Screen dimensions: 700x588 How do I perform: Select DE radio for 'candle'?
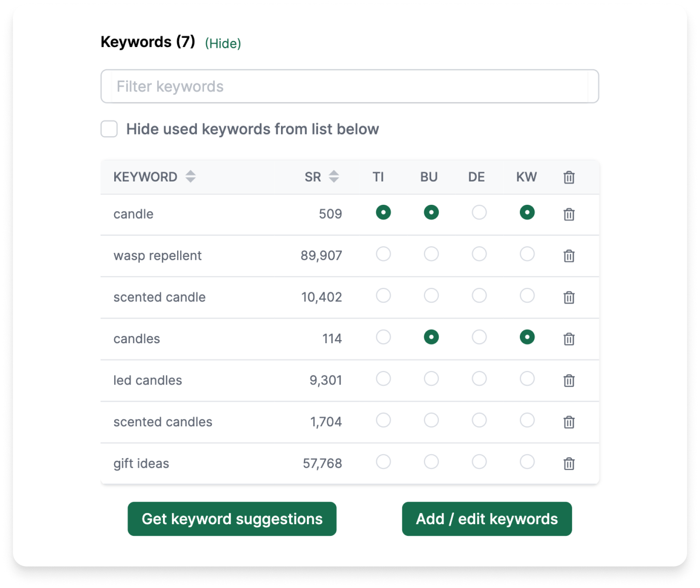[479, 213]
